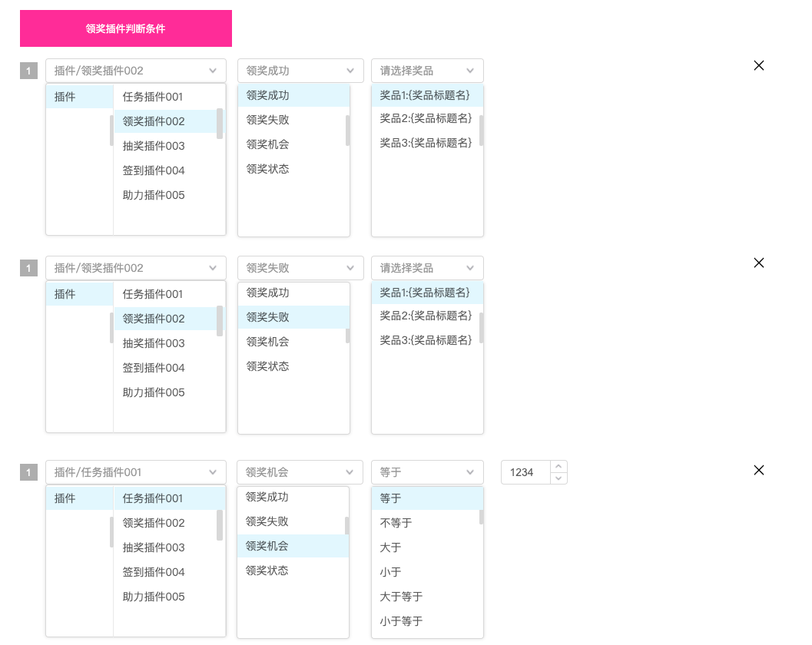Open 请选择奖品 dropdown in the 领奖成功 row

pos(427,71)
